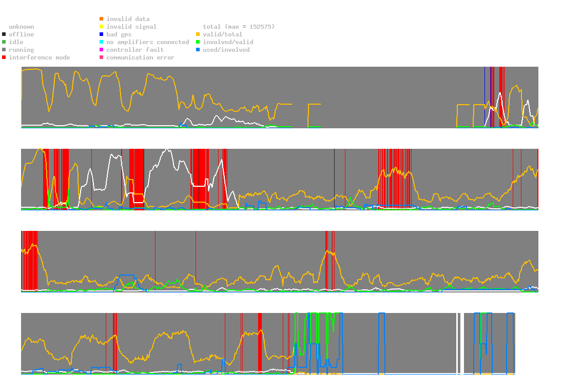The height and width of the screenshot is (392, 562).
Task: Pick the involved/valid legend color swatch
Action: pyautogui.click(x=198, y=42)
